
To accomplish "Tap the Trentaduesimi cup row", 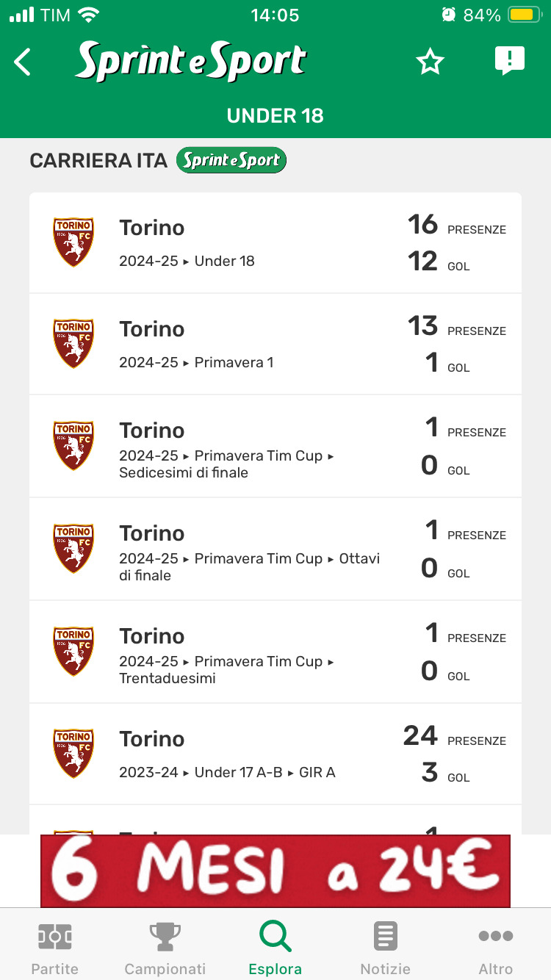I will click(275, 652).
